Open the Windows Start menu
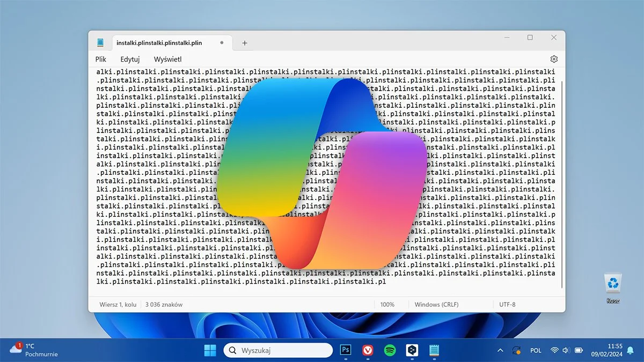This screenshot has width=644, height=362. click(210, 350)
